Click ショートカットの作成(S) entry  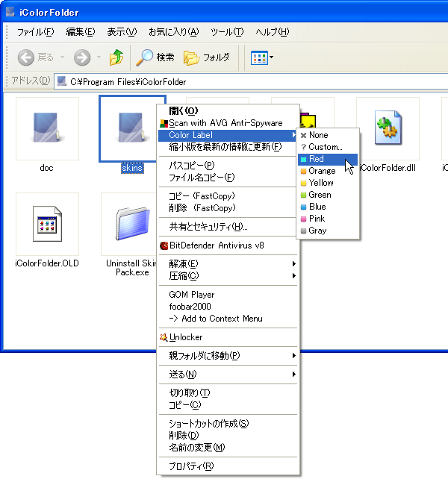tap(228, 424)
